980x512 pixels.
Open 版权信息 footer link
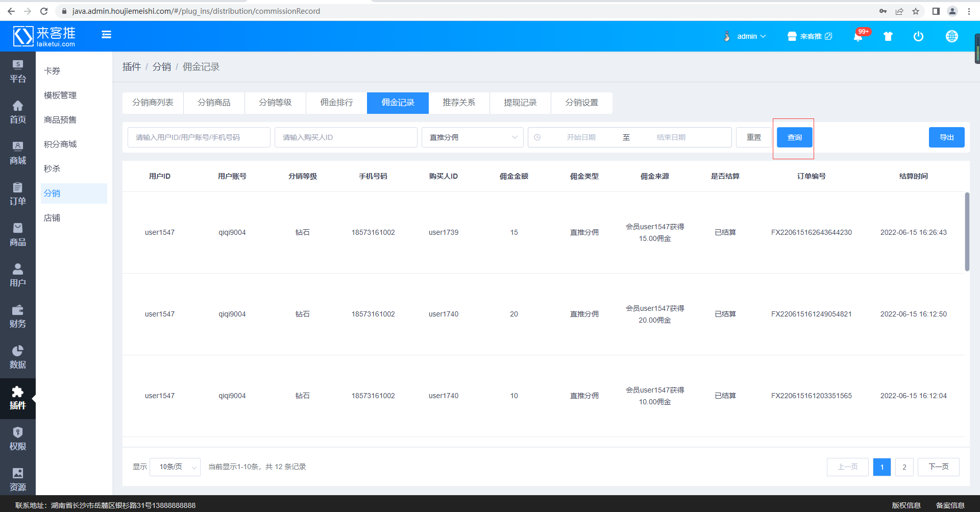click(906, 505)
